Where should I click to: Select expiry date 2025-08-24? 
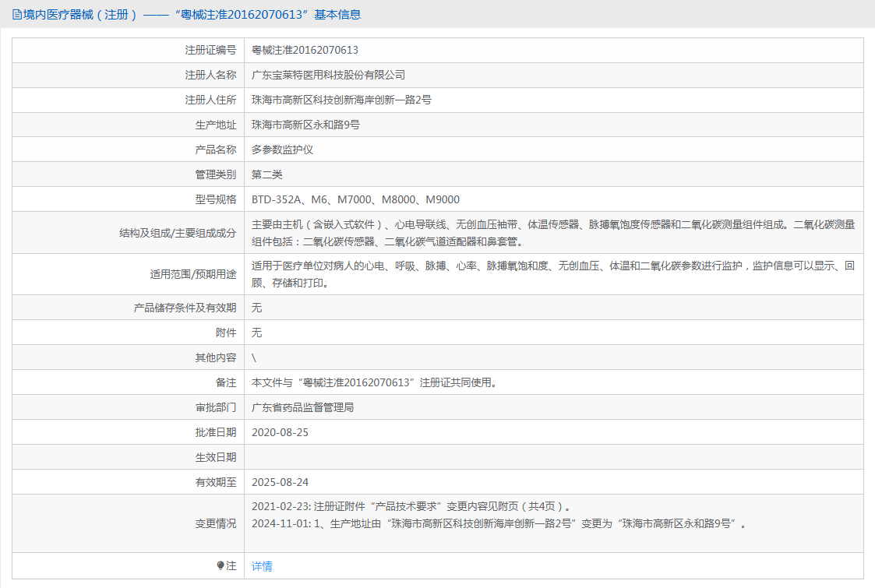pyautogui.click(x=280, y=483)
